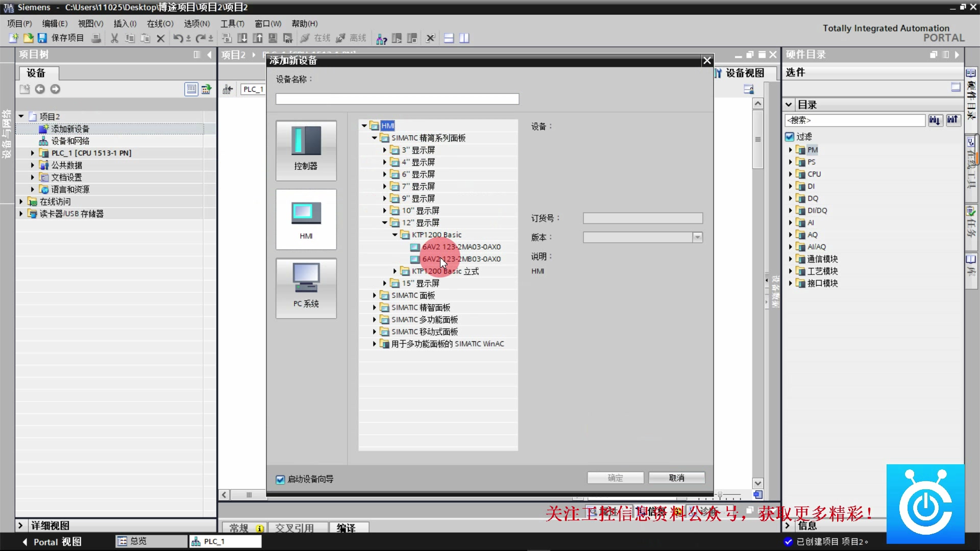Viewport: 980px width, 551px height.
Task: Expand 在线访问 in project tree
Action: pyautogui.click(x=21, y=202)
